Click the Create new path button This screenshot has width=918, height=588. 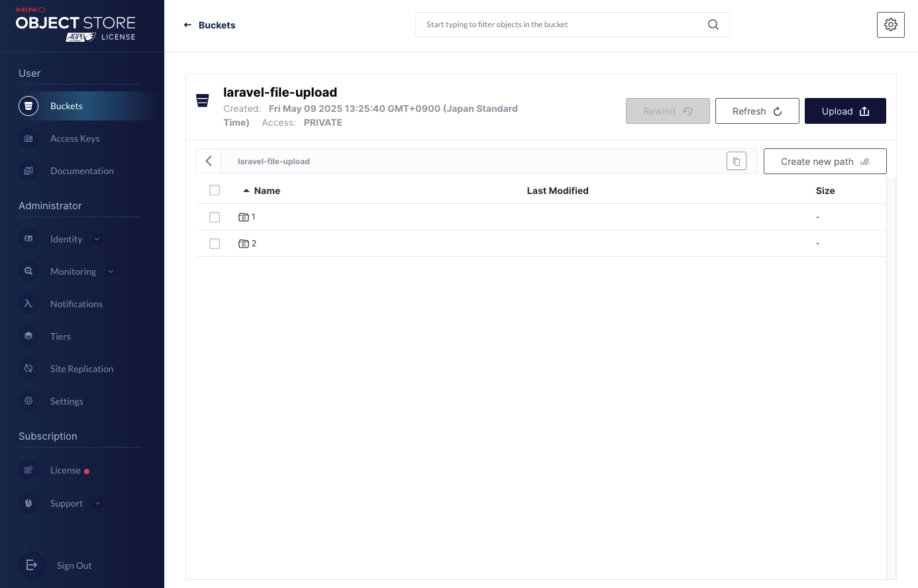pos(825,162)
